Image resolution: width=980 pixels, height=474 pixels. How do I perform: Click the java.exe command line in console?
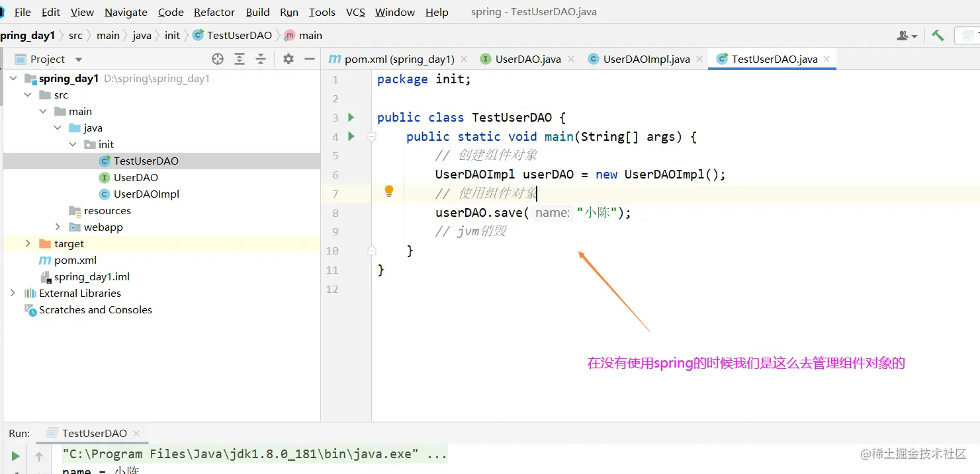(x=255, y=454)
